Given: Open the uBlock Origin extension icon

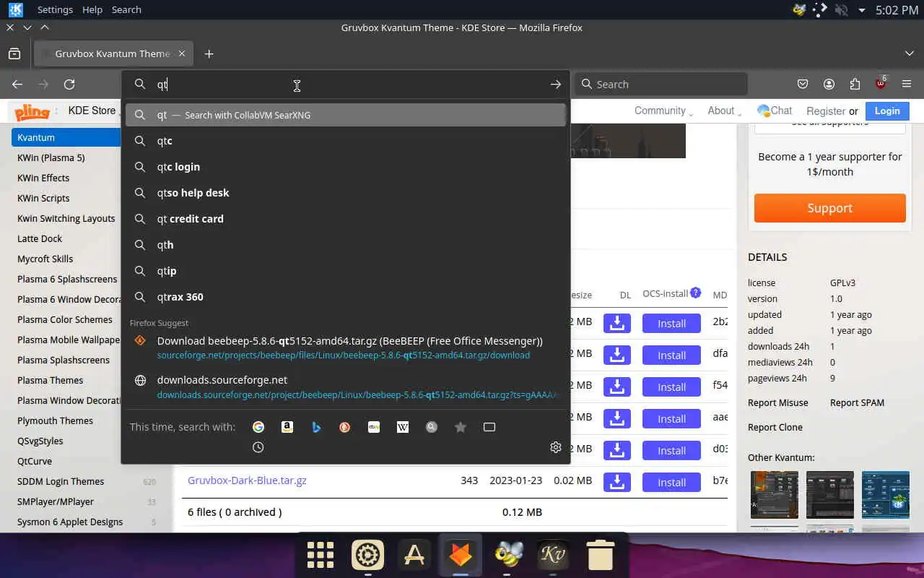Looking at the screenshot, I should (x=881, y=84).
